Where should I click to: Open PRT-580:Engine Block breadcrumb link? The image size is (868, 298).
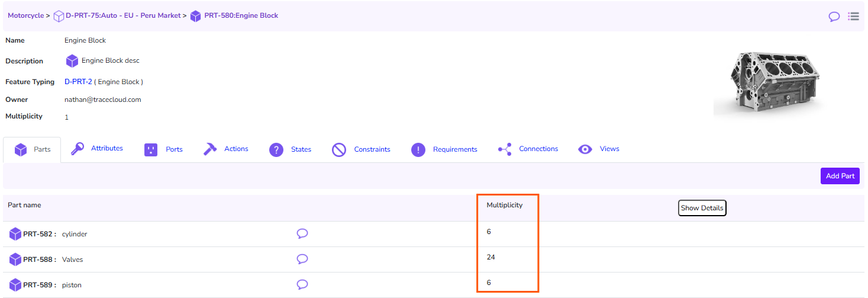241,15
